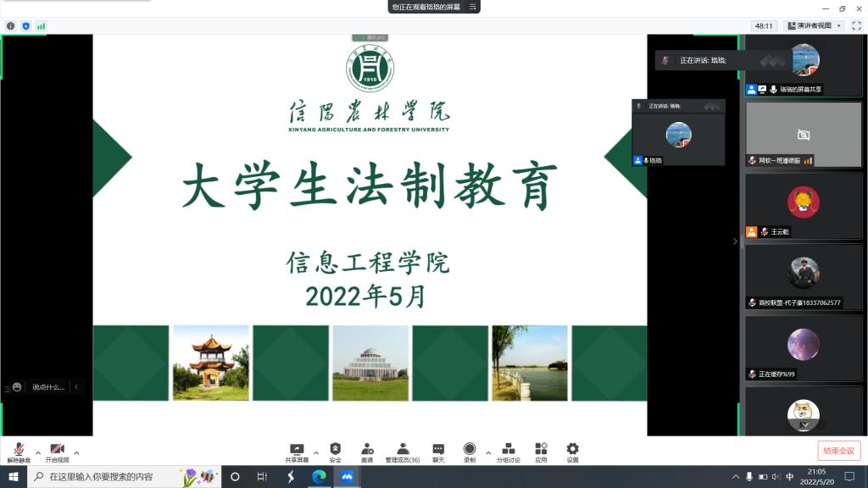Viewport: 868px width, 488px height.
Task: Open 管理成员(36) member list
Action: tap(403, 452)
